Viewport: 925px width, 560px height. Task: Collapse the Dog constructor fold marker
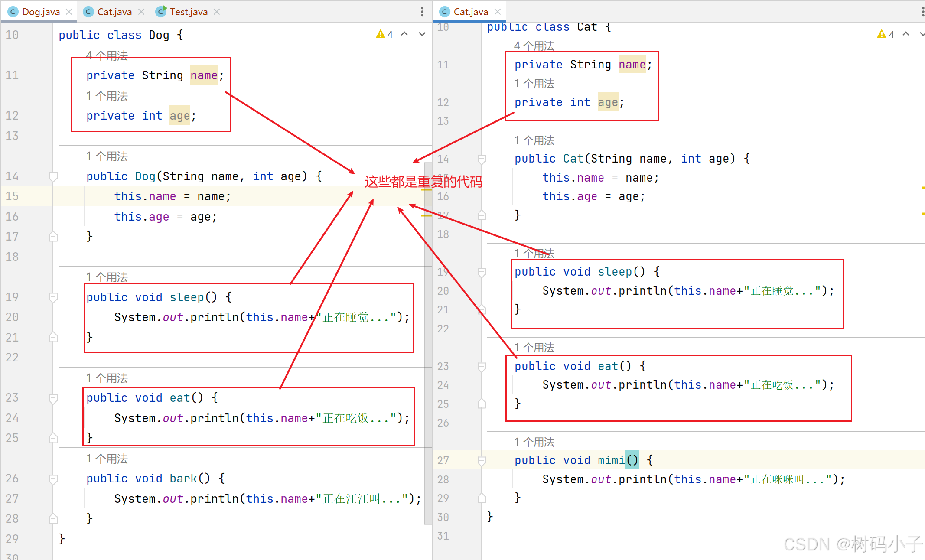[53, 176]
